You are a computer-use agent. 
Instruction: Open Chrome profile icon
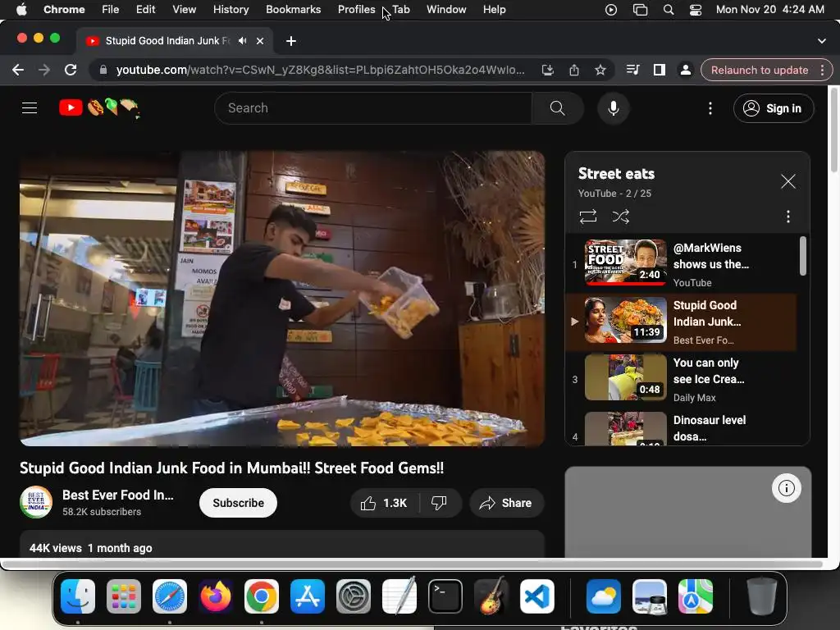click(x=685, y=71)
